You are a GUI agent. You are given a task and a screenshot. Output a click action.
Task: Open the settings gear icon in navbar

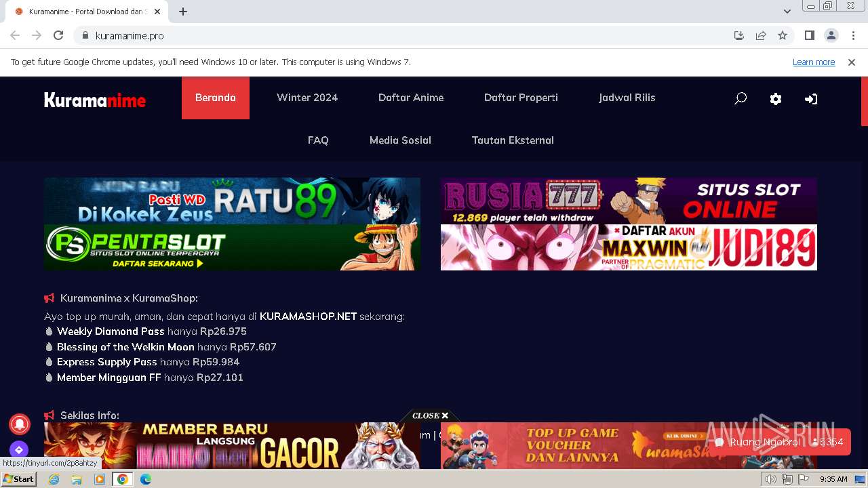776,98
